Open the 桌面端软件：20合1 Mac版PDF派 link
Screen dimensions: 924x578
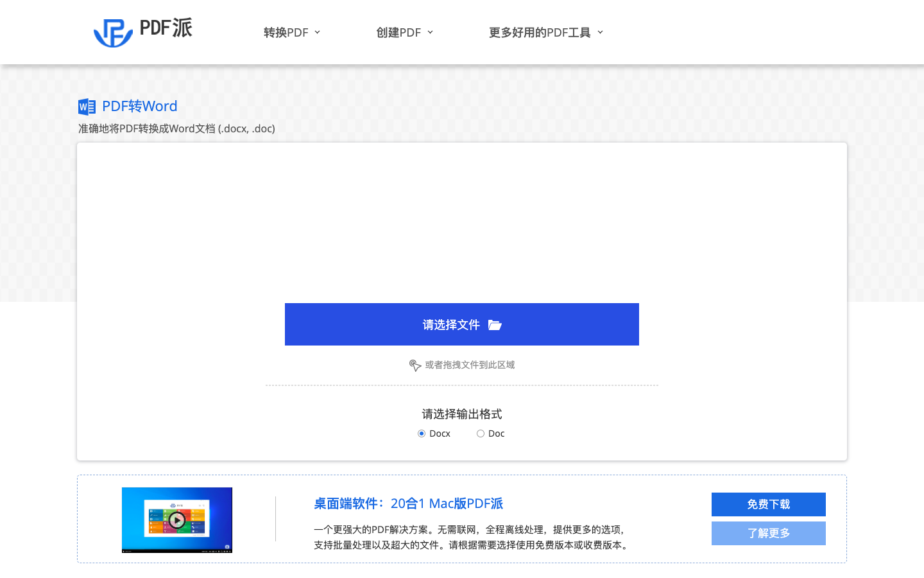click(x=408, y=504)
